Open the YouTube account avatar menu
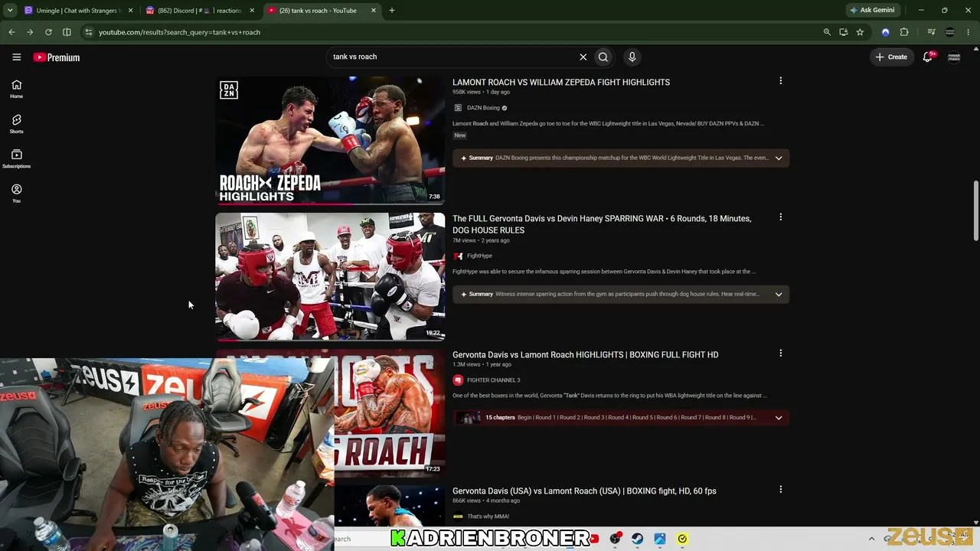Image resolution: width=980 pixels, height=551 pixels. tap(954, 57)
